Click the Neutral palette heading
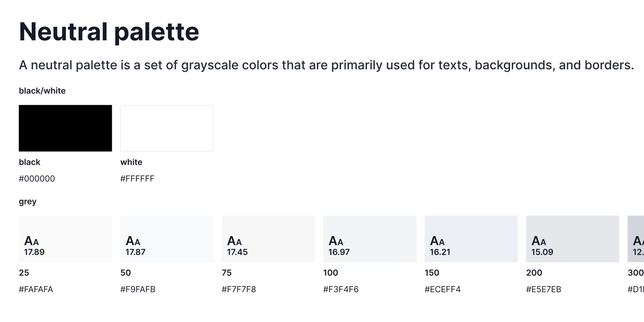The width and height of the screenshot is (644, 322). click(x=109, y=32)
